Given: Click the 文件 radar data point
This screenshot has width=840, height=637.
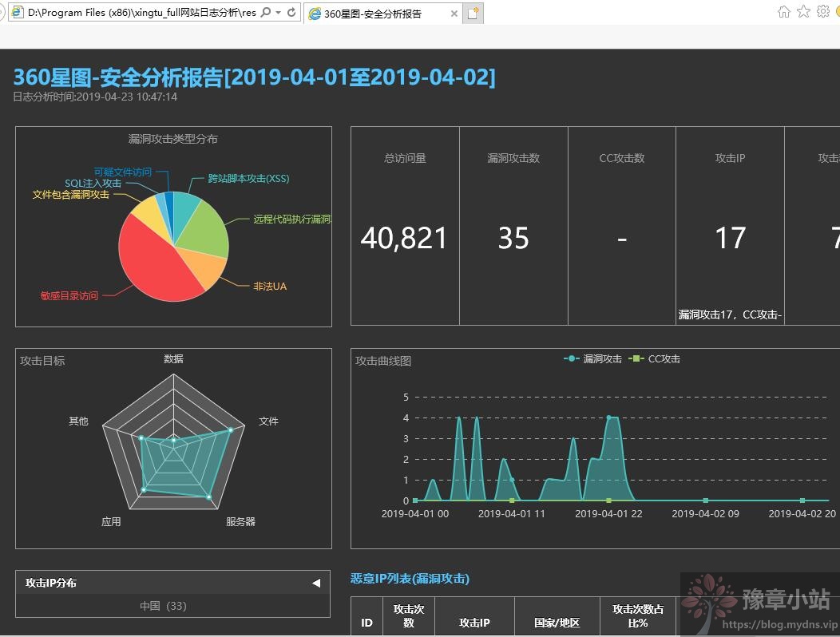Looking at the screenshot, I should pos(231,430).
